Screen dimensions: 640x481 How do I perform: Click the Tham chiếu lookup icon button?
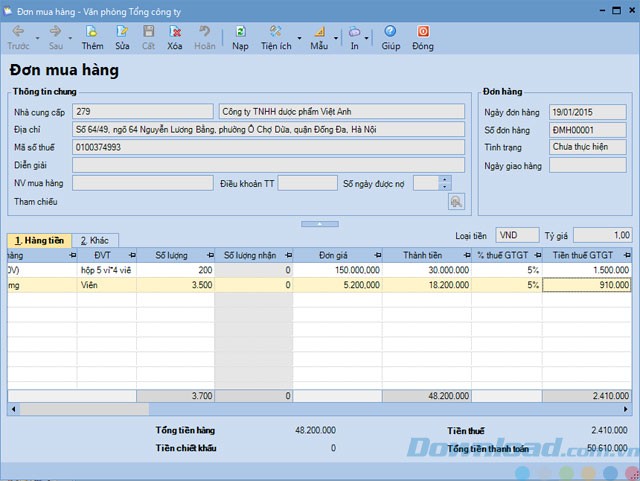click(x=456, y=202)
